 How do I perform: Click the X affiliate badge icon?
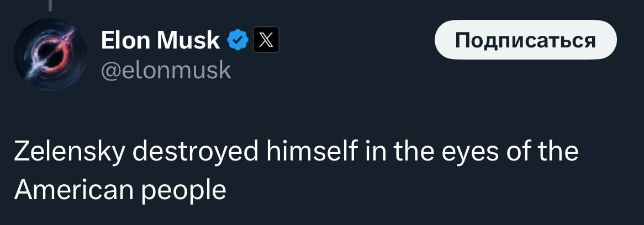point(266,40)
